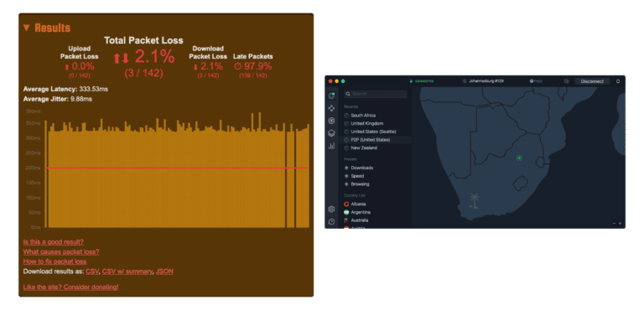Open the Meshnet icon in NordVPN sidebar
The height and width of the screenshot is (310, 644).
(332, 108)
